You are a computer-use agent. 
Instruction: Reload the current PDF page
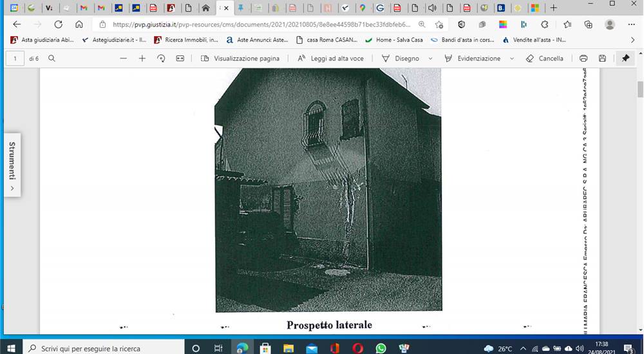pyautogui.click(x=59, y=24)
